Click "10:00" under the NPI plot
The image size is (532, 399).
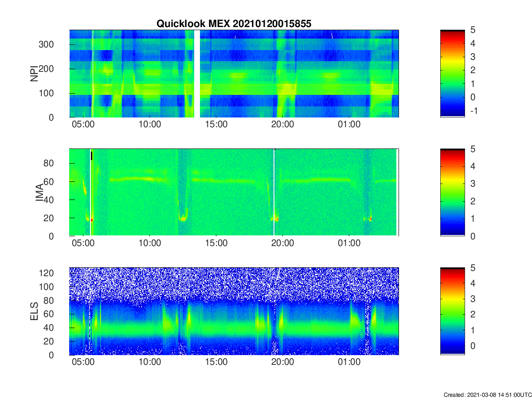click(150, 125)
